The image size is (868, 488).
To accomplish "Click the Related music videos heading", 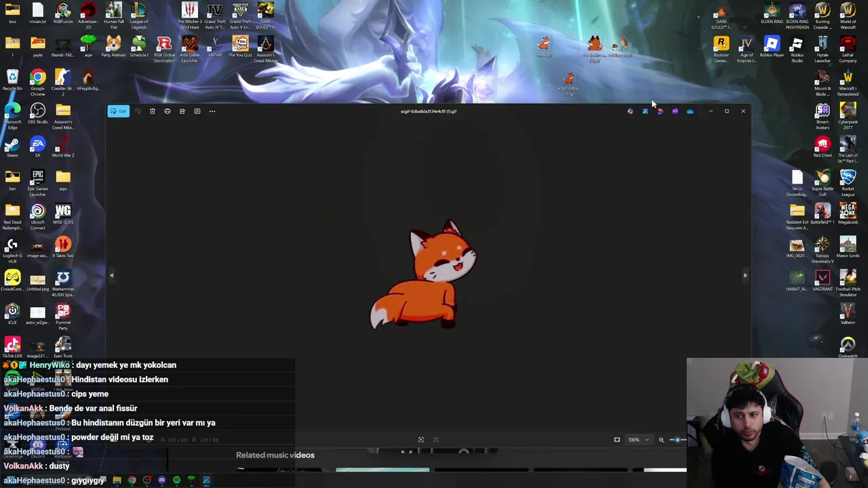I will pyautogui.click(x=275, y=455).
